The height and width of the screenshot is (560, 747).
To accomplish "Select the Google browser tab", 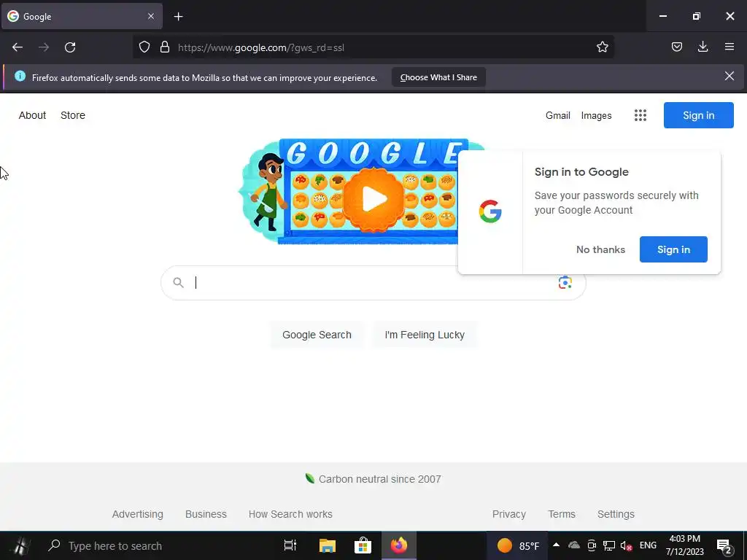I will (82, 16).
